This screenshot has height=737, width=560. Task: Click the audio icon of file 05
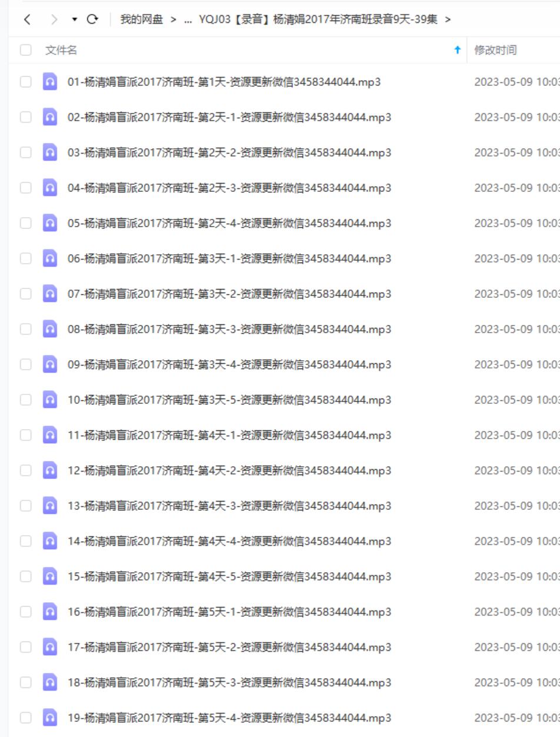point(50,223)
